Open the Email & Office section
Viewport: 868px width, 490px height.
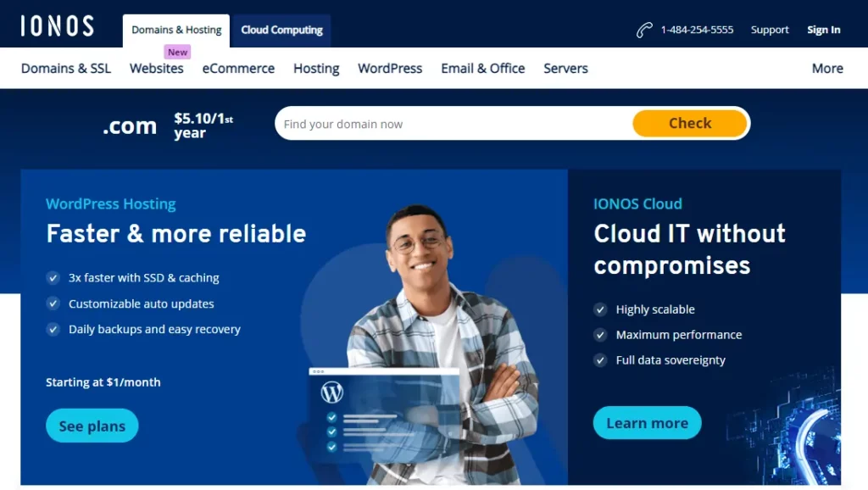point(482,69)
